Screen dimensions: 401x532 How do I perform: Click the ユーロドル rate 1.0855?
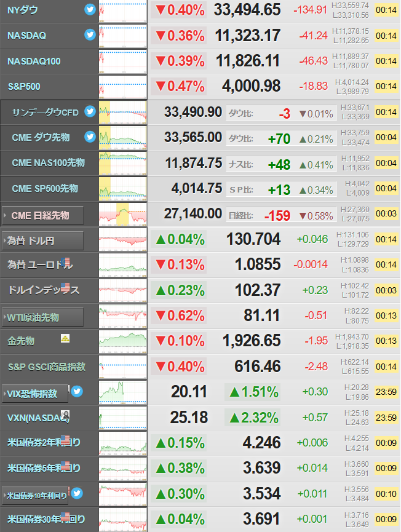pyautogui.click(x=258, y=264)
